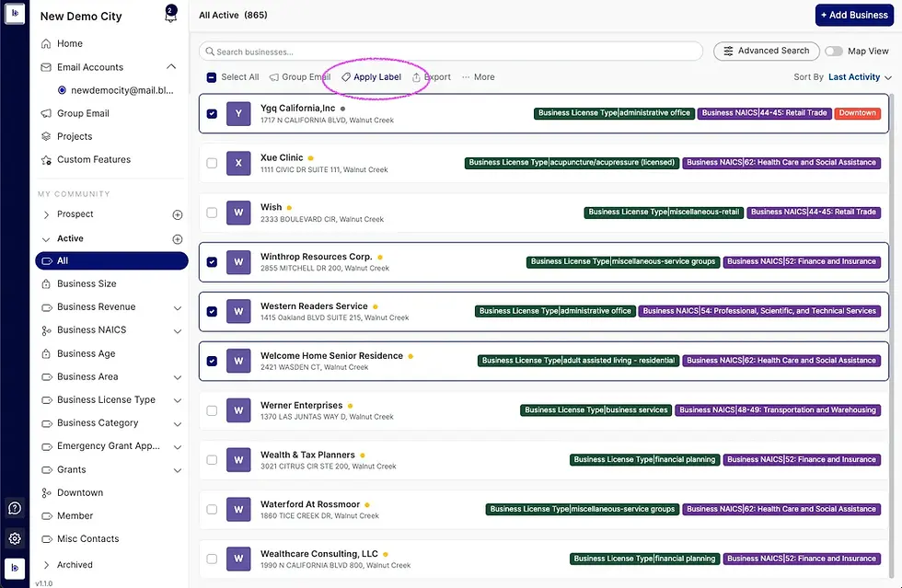The width and height of the screenshot is (902, 588).
Task: Click the Add Business button
Action: coord(854,15)
